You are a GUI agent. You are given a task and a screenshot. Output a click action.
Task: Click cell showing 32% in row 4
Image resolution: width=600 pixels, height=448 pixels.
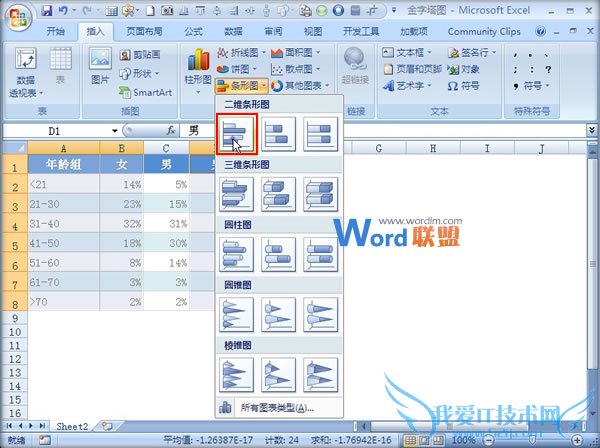coord(122,223)
